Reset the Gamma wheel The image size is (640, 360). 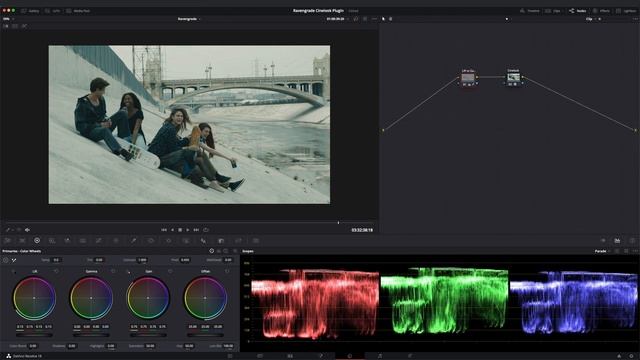click(113, 271)
